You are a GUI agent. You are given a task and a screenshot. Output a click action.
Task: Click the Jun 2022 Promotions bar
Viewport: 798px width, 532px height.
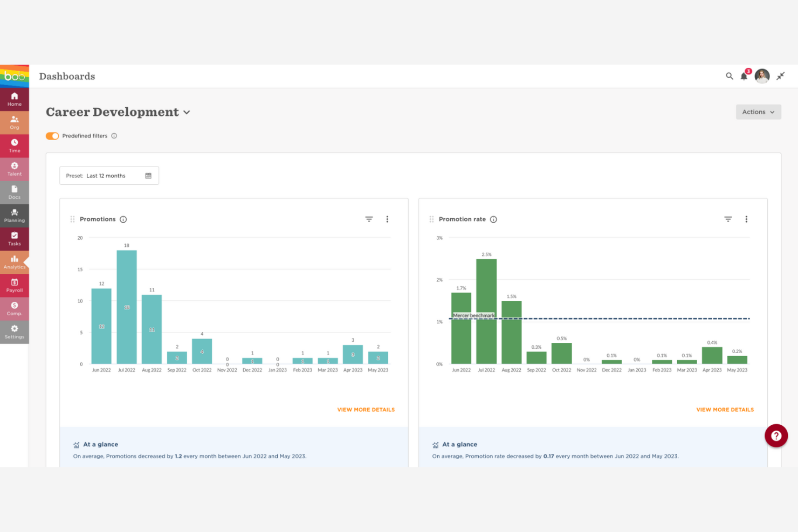point(101,326)
